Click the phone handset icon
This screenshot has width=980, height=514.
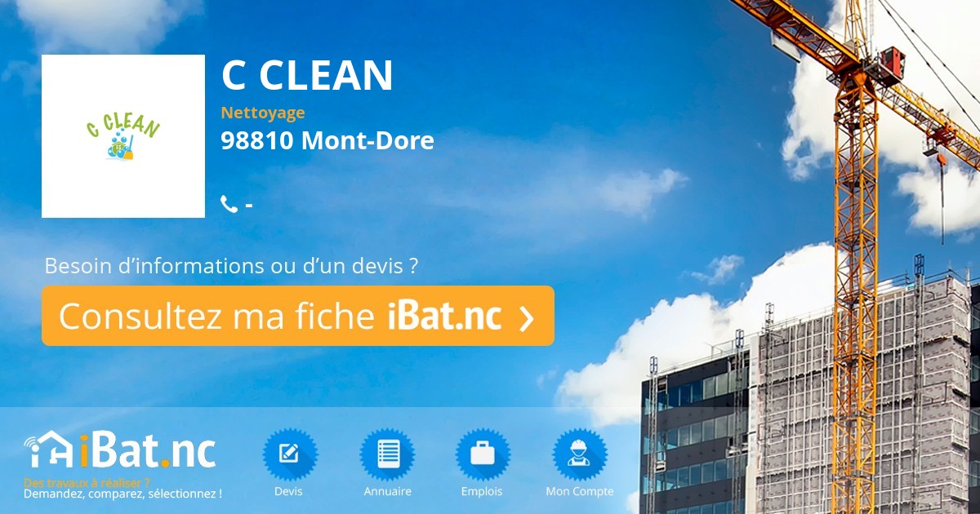pos(229,204)
